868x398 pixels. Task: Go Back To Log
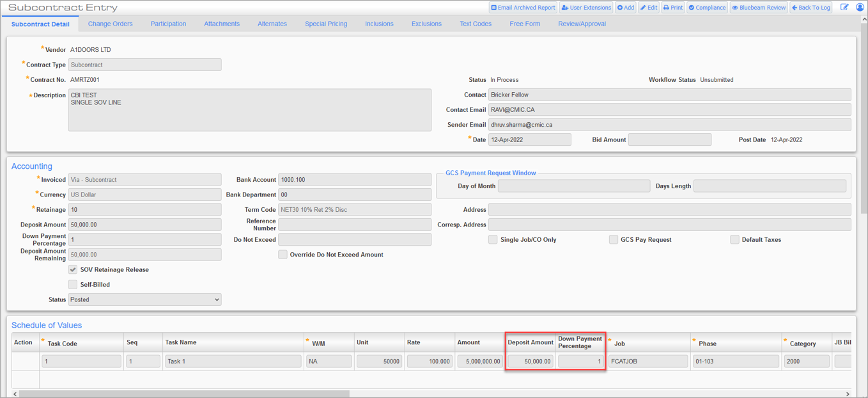pos(811,8)
